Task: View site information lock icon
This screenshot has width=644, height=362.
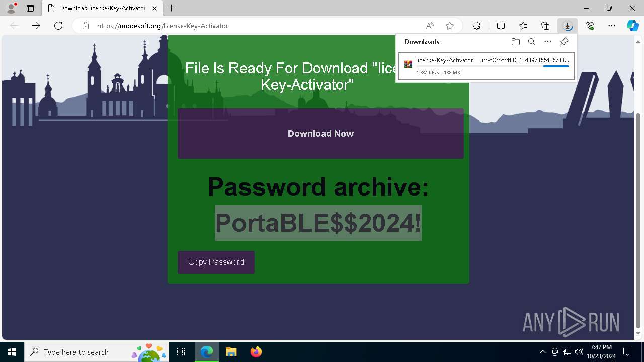Action: tap(86, 26)
